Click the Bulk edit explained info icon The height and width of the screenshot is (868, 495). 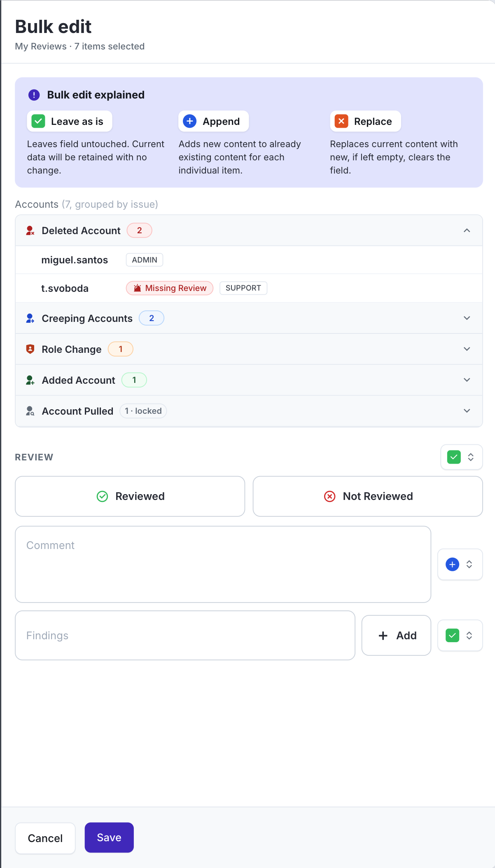pos(34,95)
